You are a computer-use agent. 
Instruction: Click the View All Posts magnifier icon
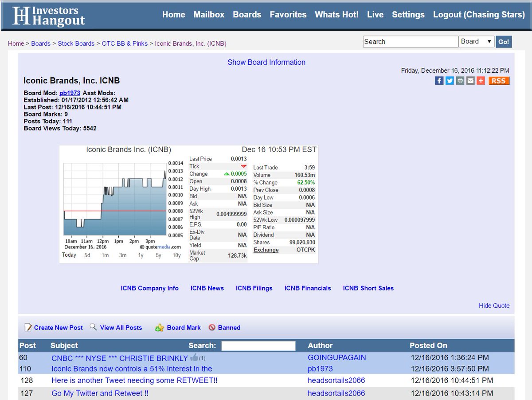click(x=93, y=327)
